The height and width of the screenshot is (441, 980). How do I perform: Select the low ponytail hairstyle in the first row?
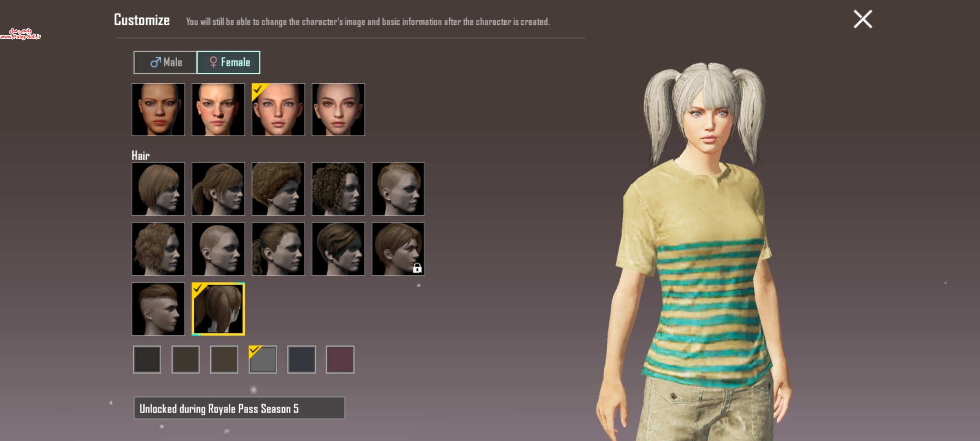coord(218,189)
